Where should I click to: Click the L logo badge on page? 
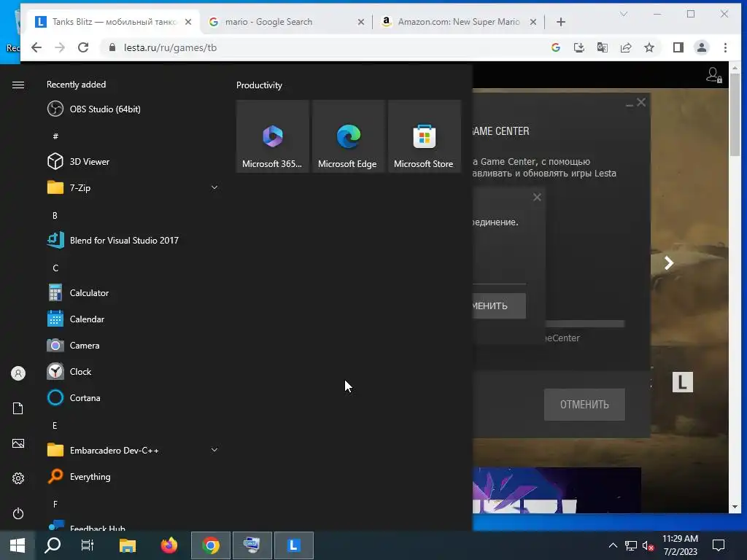tap(683, 382)
